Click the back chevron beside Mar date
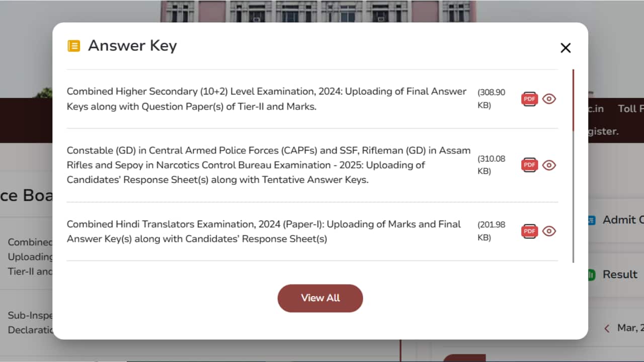 pos(606,328)
